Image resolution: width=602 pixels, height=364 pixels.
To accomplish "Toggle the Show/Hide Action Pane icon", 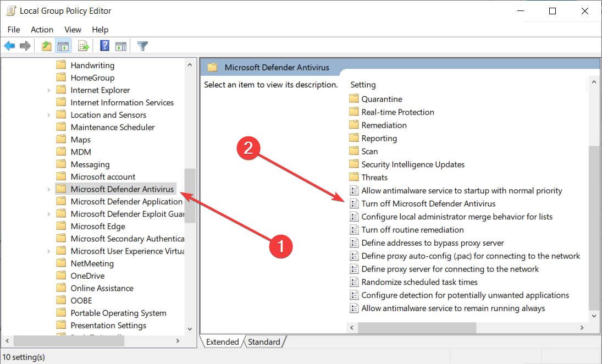I will pos(121,46).
